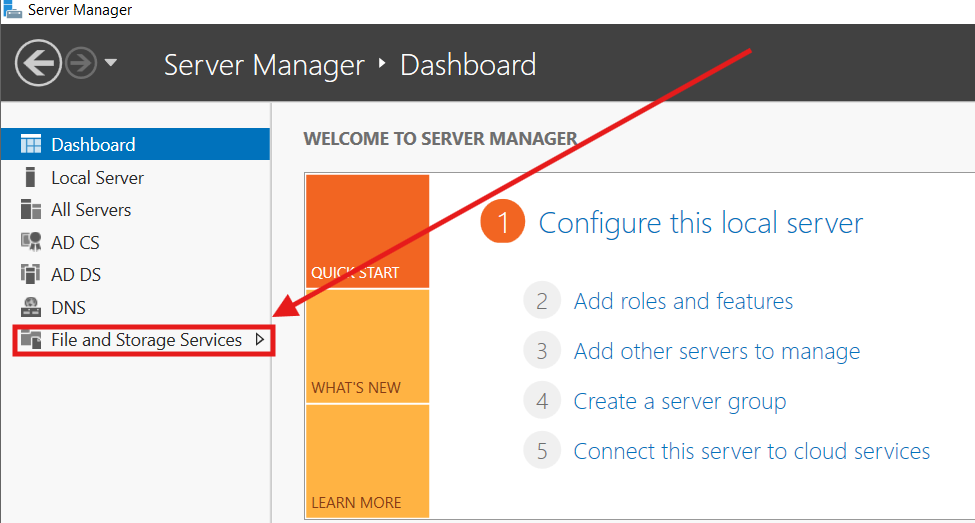Click the AD DS directory icon
975x523 pixels.
(x=30, y=274)
